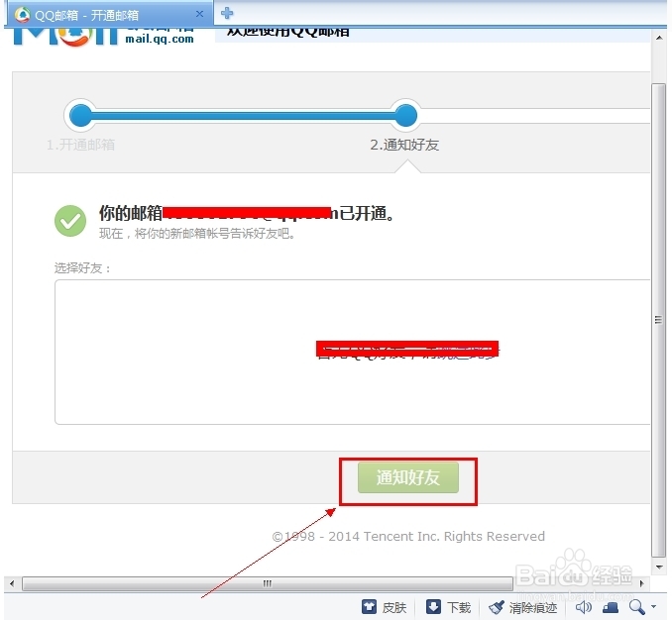Open the 下载 downloads manager

448,607
